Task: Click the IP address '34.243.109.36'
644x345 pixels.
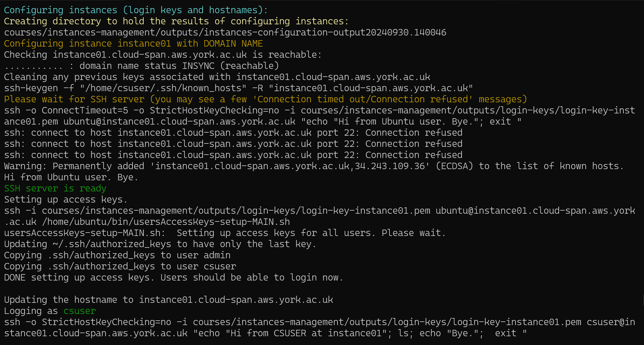Action: click(x=390, y=166)
